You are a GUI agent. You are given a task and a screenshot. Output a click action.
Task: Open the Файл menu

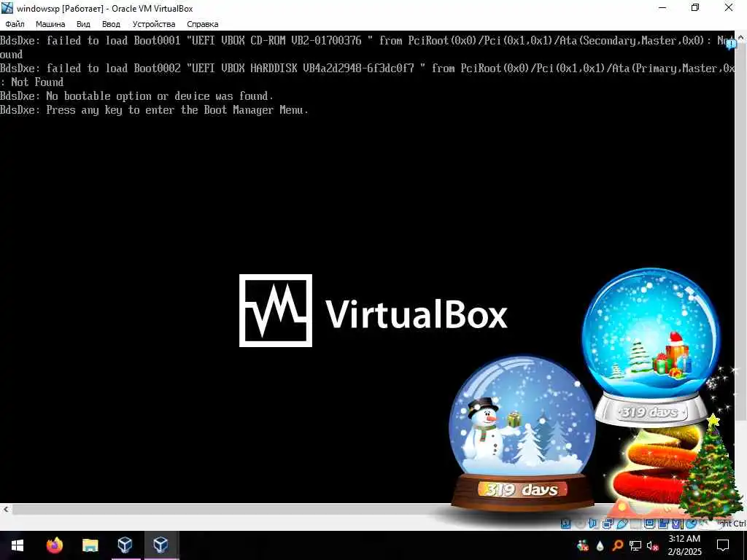[15, 24]
